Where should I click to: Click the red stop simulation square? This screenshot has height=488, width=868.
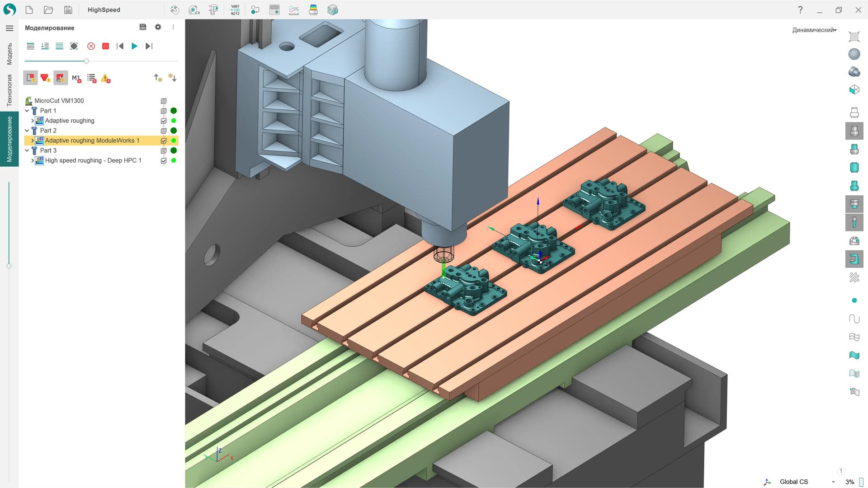click(105, 46)
